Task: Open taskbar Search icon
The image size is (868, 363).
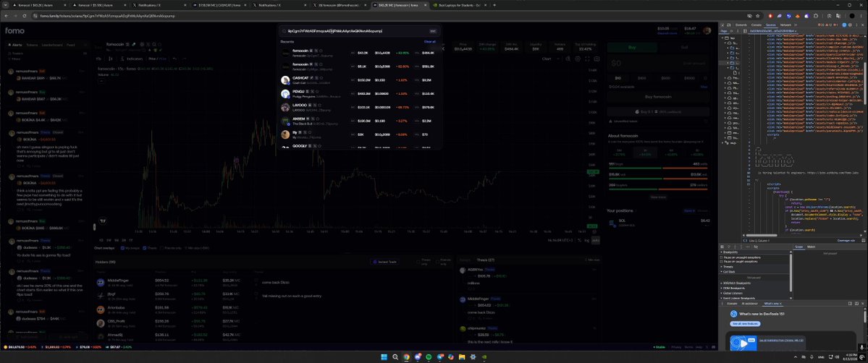Action: (x=395, y=357)
